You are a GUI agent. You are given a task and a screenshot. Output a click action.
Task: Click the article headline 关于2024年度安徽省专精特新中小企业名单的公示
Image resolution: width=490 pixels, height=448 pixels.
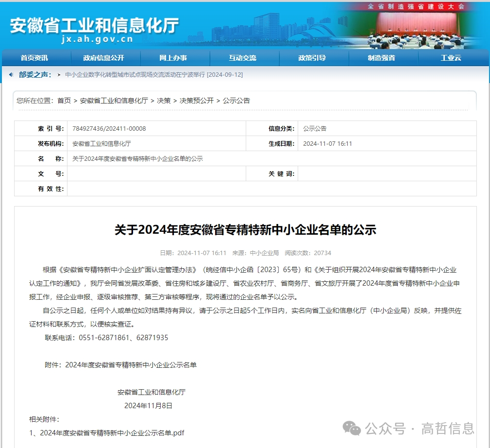245,230
